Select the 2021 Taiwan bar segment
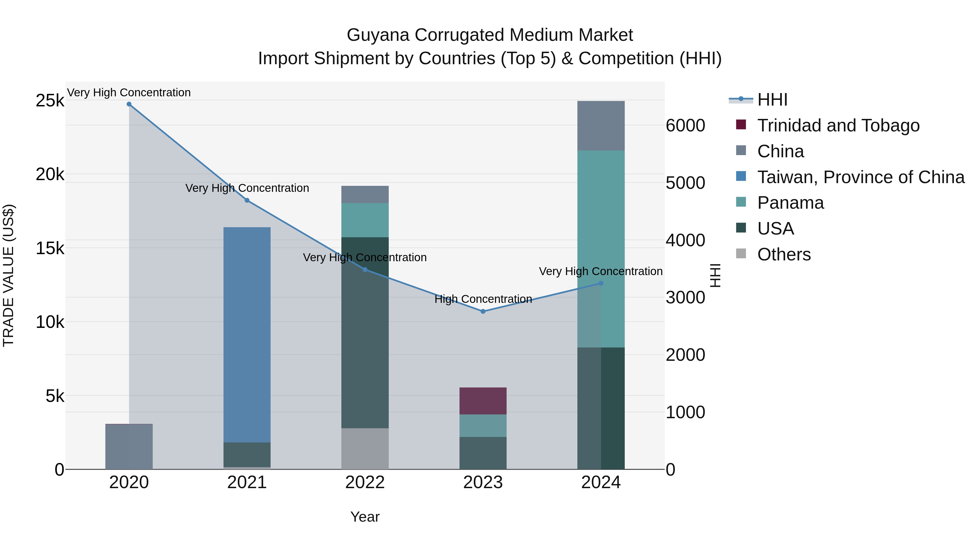Screen dimensions: 980x551 (x=247, y=335)
